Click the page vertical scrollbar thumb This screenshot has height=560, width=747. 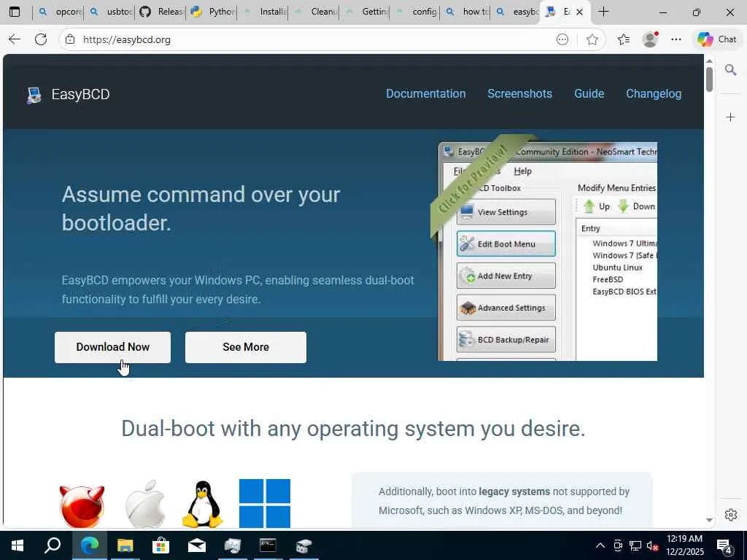click(709, 79)
